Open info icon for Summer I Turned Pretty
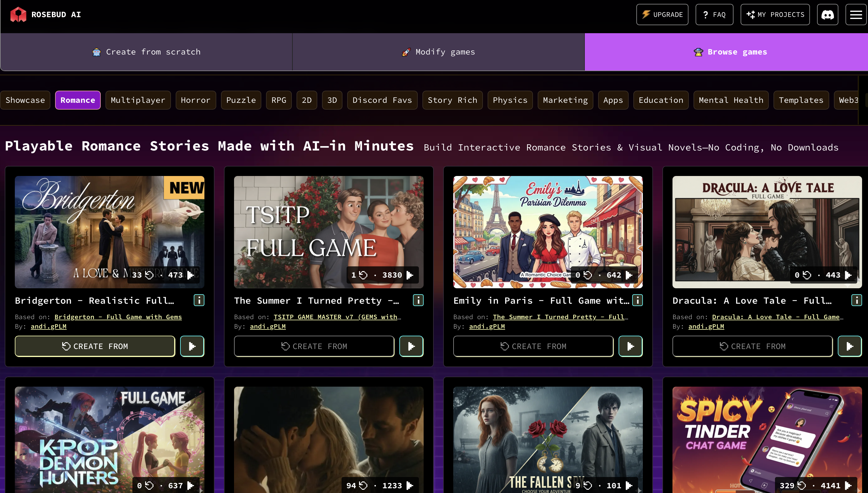This screenshot has height=493, width=868. (x=418, y=300)
